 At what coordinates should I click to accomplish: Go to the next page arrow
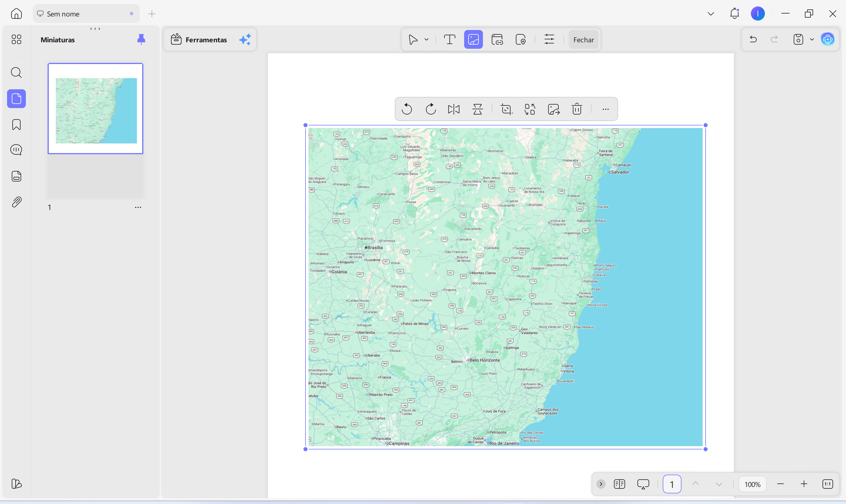[719, 484]
